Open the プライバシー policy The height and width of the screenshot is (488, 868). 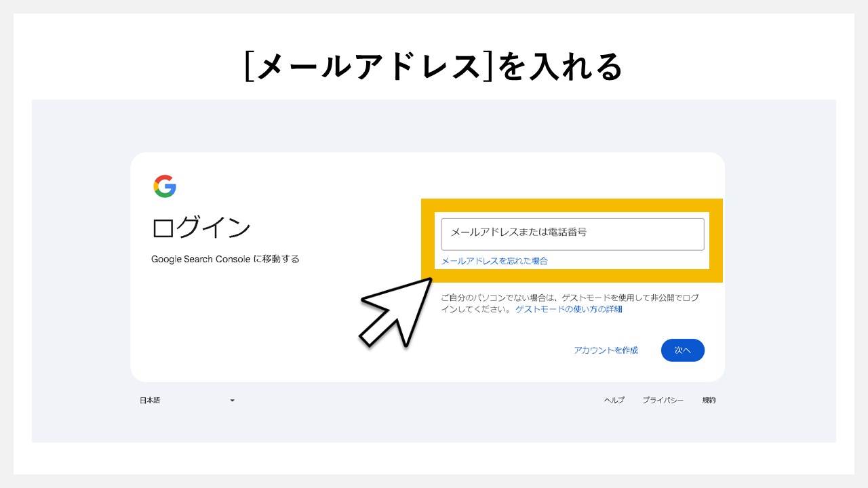663,400
